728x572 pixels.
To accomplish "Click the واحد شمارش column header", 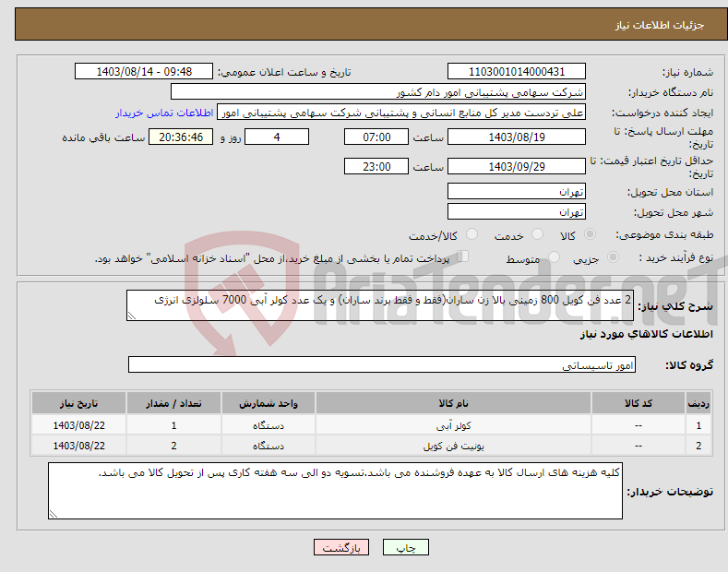I will click(269, 403).
